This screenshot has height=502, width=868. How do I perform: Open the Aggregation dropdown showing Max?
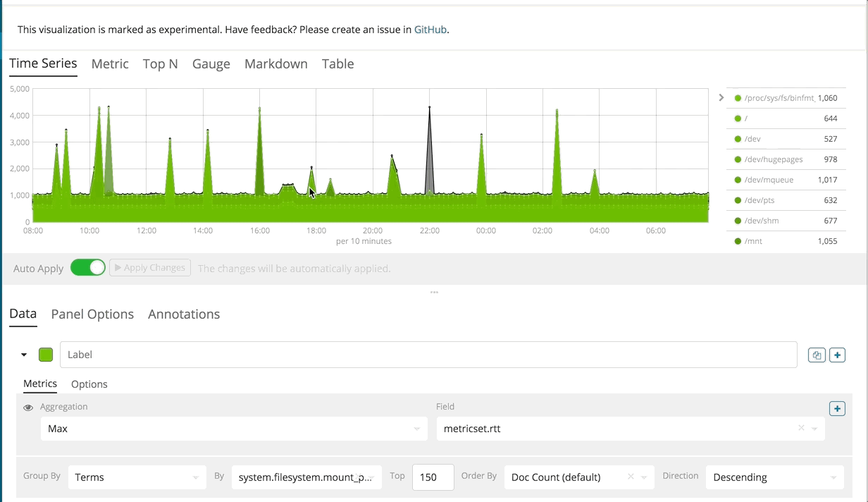tap(234, 429)
